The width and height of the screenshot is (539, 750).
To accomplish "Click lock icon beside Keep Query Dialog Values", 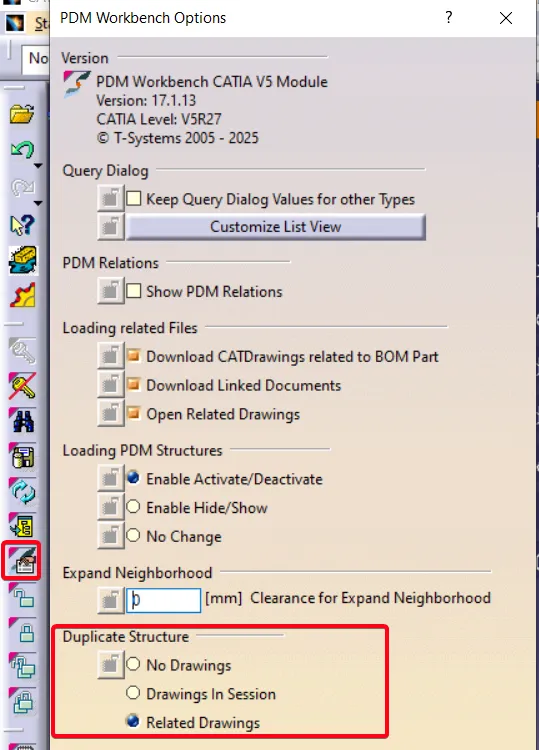I will pos(110,198).
